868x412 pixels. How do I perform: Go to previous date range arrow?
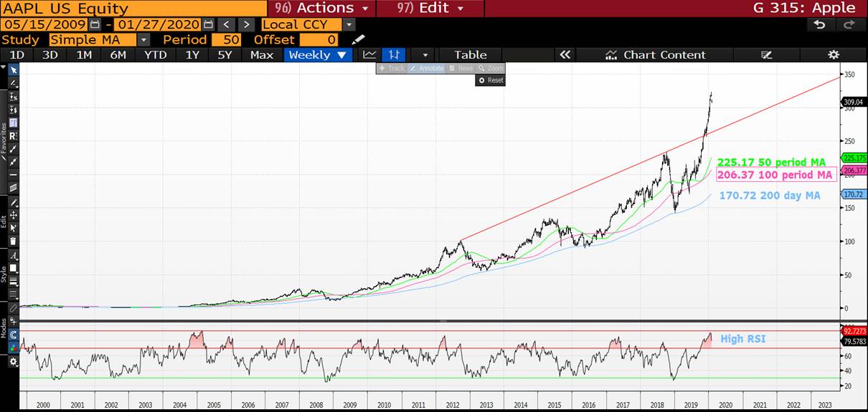coord(225,24)
